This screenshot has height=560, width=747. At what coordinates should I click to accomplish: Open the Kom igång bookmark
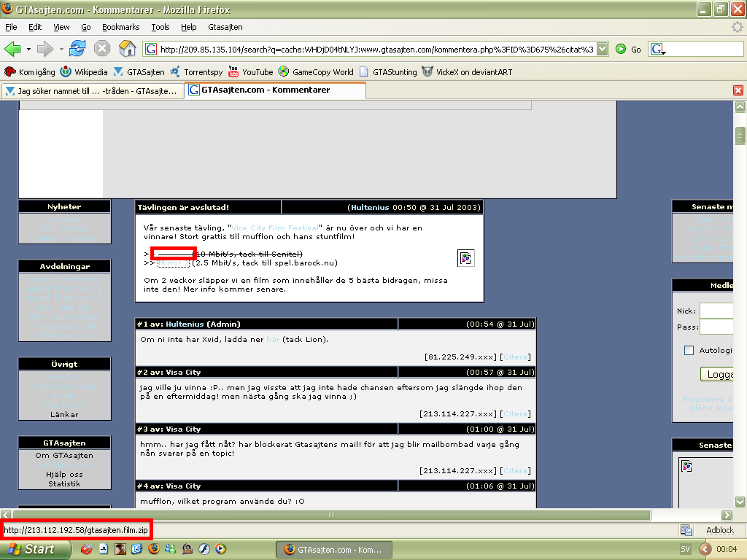pyautogui.click(x=29, y=72)
